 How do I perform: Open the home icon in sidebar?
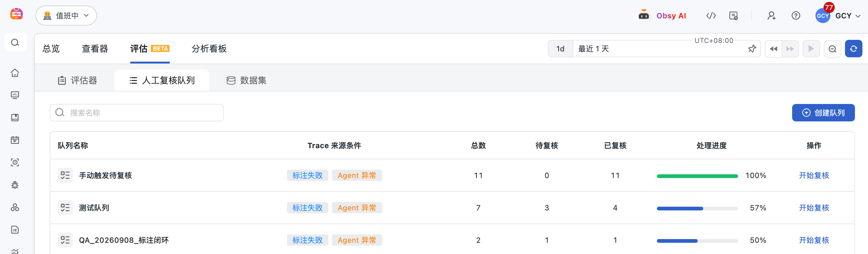coord(15,73)
